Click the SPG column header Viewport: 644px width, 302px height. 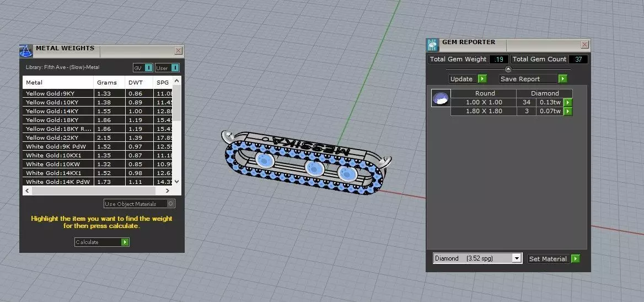pos(163,82)
